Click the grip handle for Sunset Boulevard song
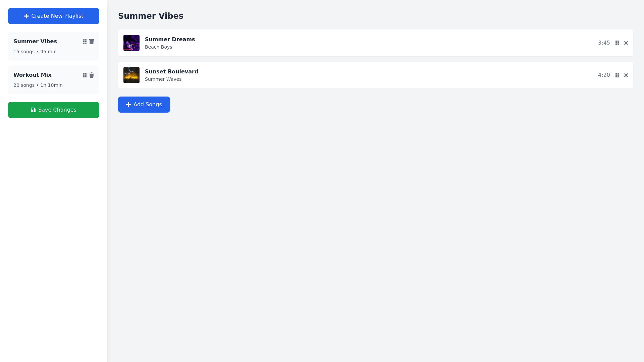 tap(617, 75)
